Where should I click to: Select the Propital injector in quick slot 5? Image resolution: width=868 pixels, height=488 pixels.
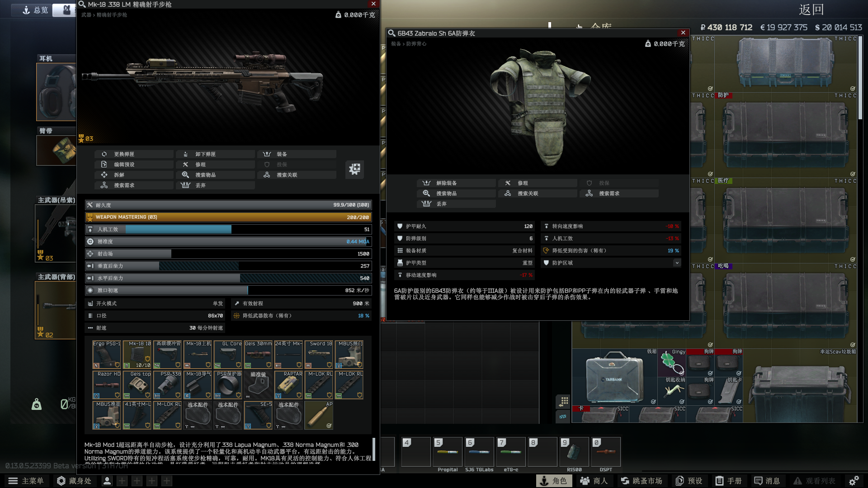[447, 451]
